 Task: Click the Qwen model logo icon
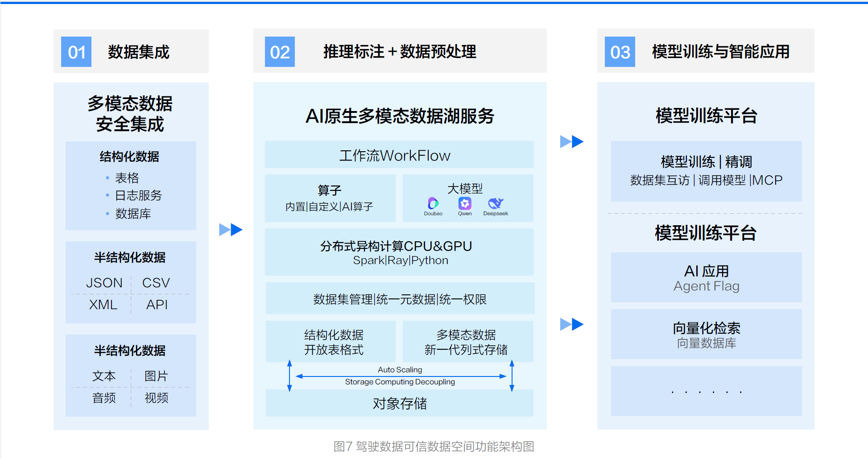[465, 203]
